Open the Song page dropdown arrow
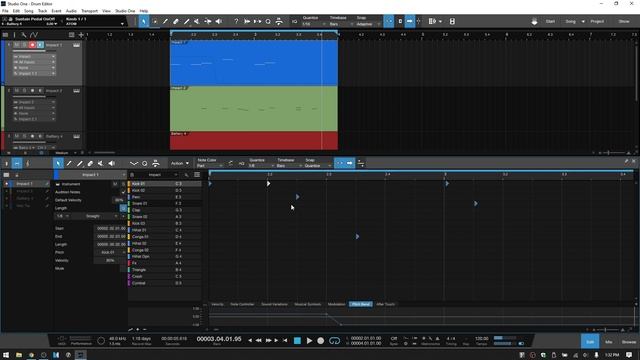 tap(583, 21)
